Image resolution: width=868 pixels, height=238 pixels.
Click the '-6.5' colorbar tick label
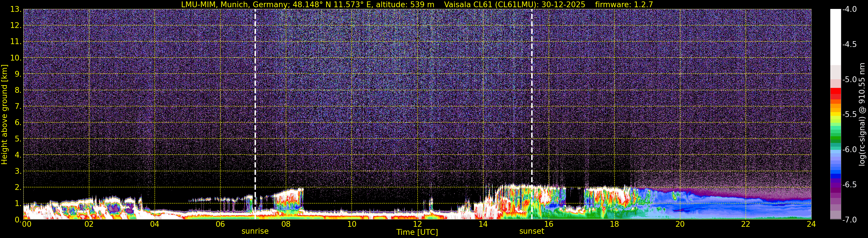tap(850, 184)
